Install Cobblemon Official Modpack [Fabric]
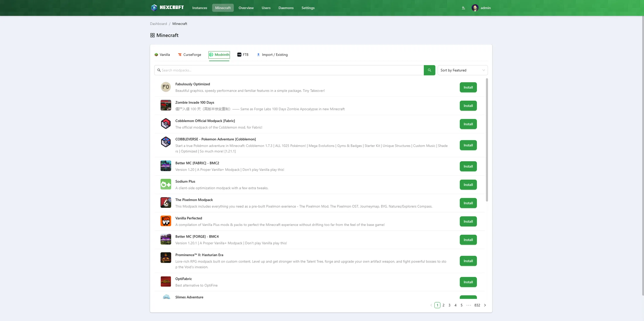 point(468,124)
